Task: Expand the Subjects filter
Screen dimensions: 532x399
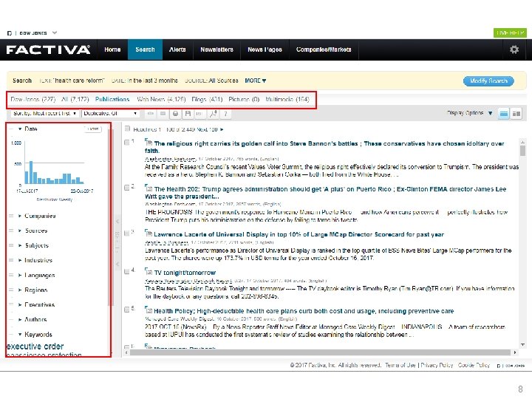Action: 20,245
